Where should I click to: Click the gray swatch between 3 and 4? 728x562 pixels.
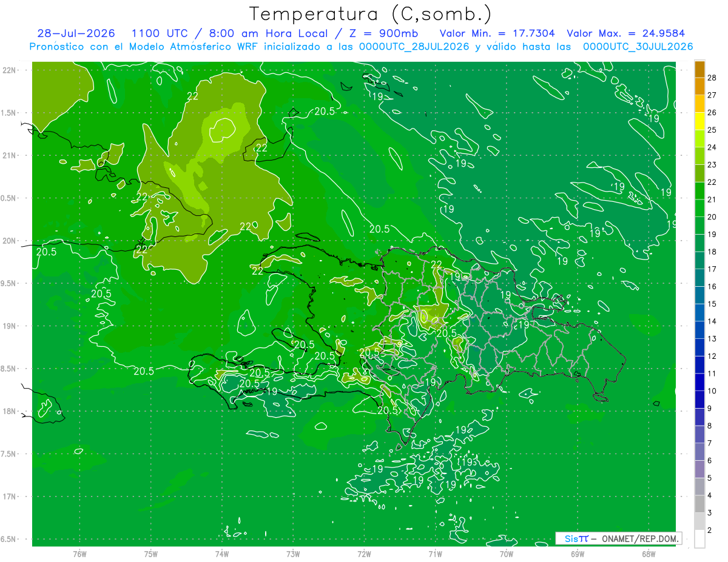tap(699, 504)
